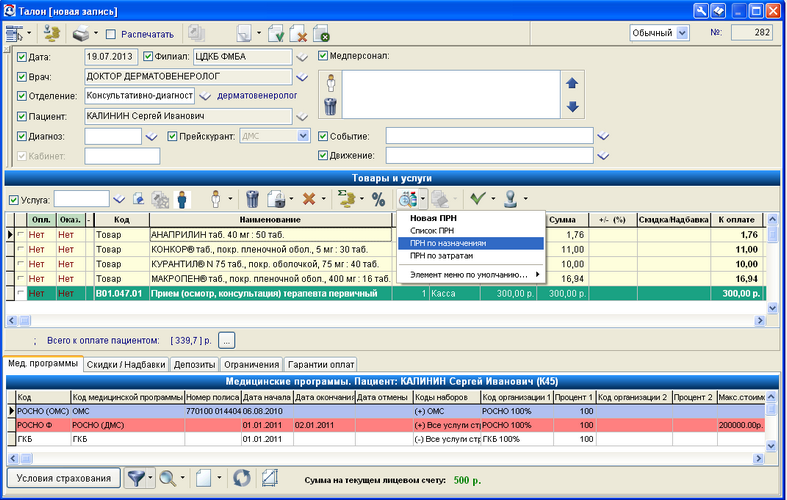
Task: Move medical staff down with blue arrow
Action: [x=572, y=106]
